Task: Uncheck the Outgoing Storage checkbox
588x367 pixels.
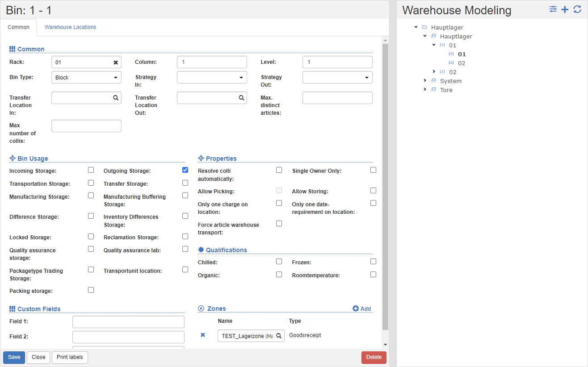Action: pyautogui.click(x=185, y=170)
